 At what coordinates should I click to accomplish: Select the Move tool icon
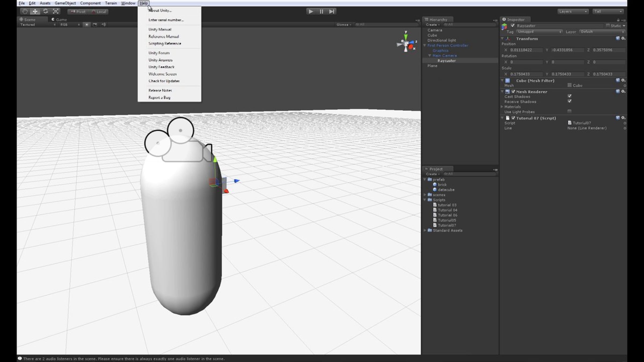35,12
